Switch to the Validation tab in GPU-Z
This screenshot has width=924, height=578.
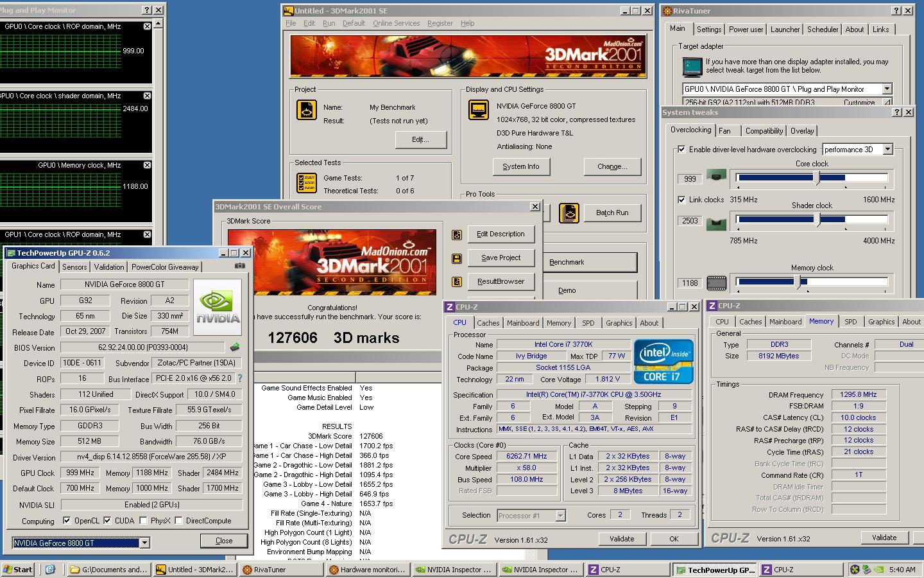(x=109, y=267)
